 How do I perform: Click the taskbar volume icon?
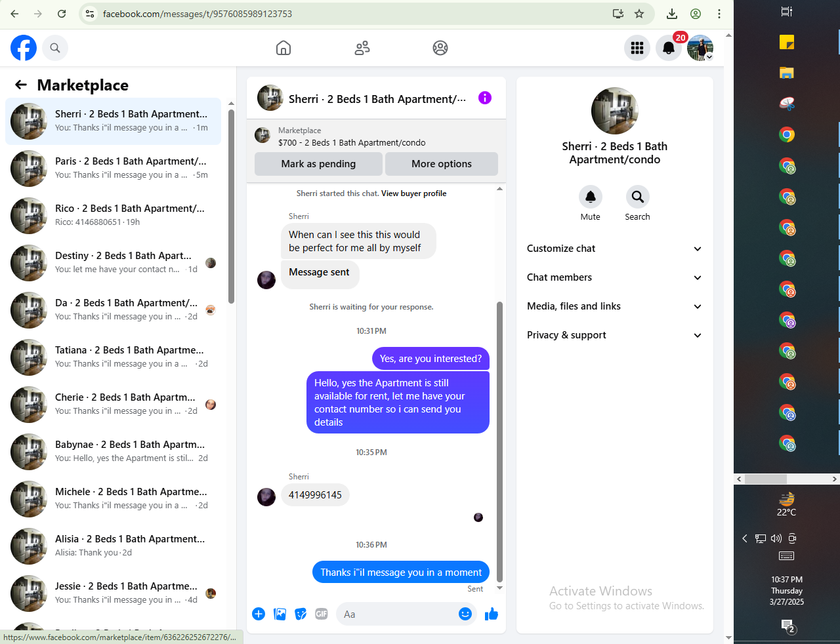(x=776, y=538)
